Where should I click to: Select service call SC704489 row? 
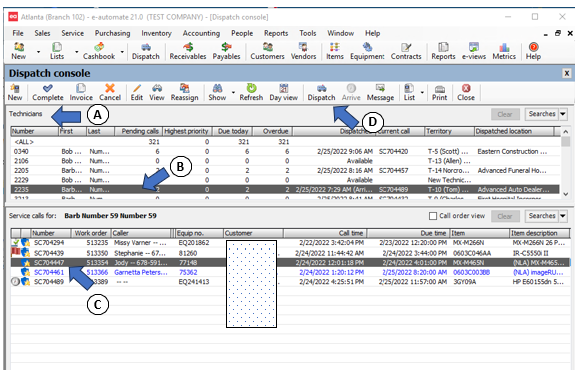[x=290, y=282]
